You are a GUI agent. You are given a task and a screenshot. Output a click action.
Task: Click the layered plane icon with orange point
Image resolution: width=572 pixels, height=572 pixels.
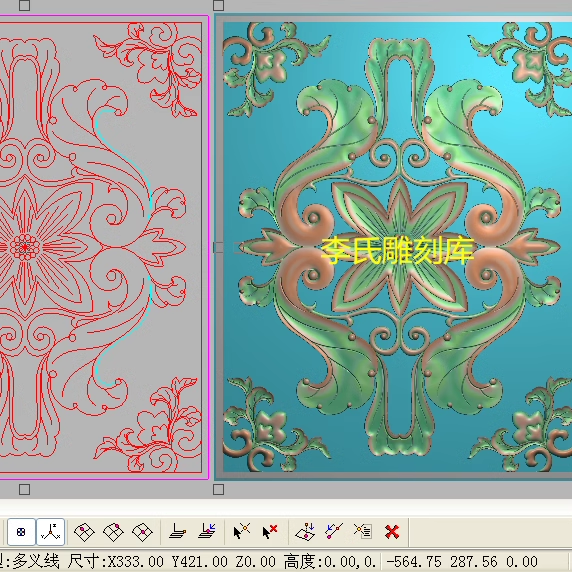point(178,532)
